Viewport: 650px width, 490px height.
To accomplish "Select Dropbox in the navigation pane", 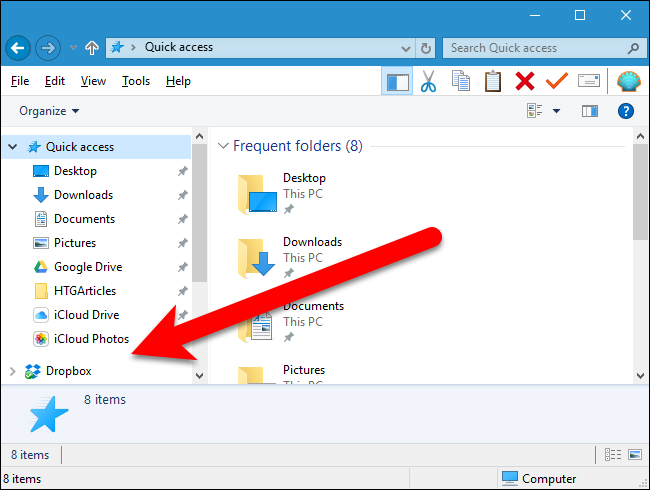I will 68,371.
